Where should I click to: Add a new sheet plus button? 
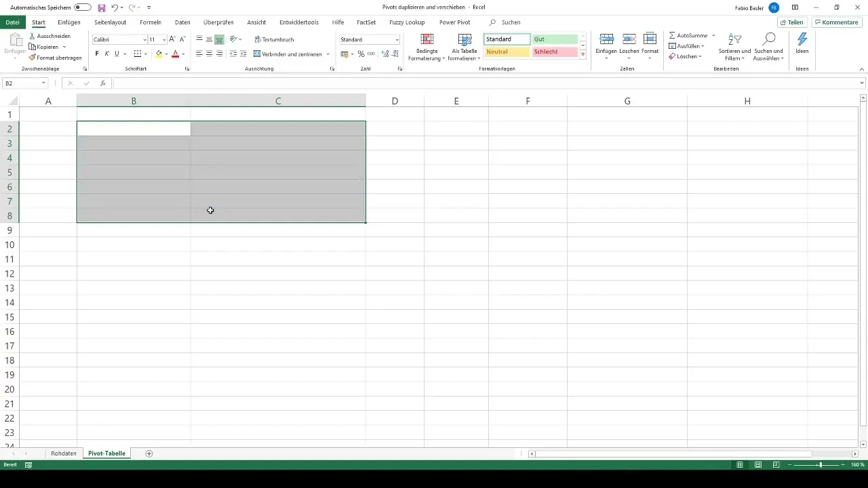tap(149, 453)
